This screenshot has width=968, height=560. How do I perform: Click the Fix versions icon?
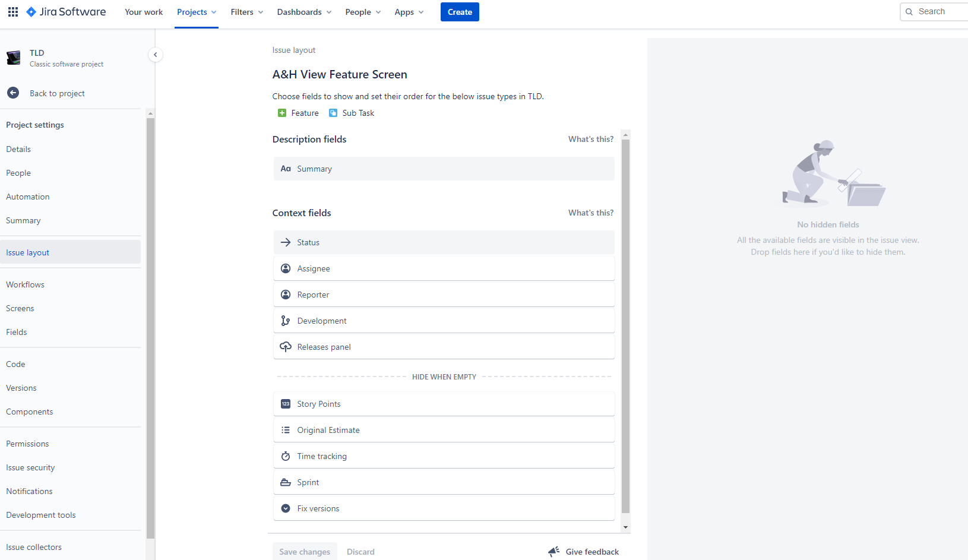point(286,508)
